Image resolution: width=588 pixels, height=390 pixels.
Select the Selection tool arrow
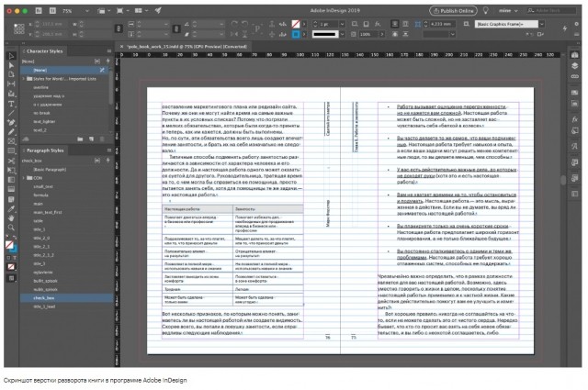[x=11, y=56]
